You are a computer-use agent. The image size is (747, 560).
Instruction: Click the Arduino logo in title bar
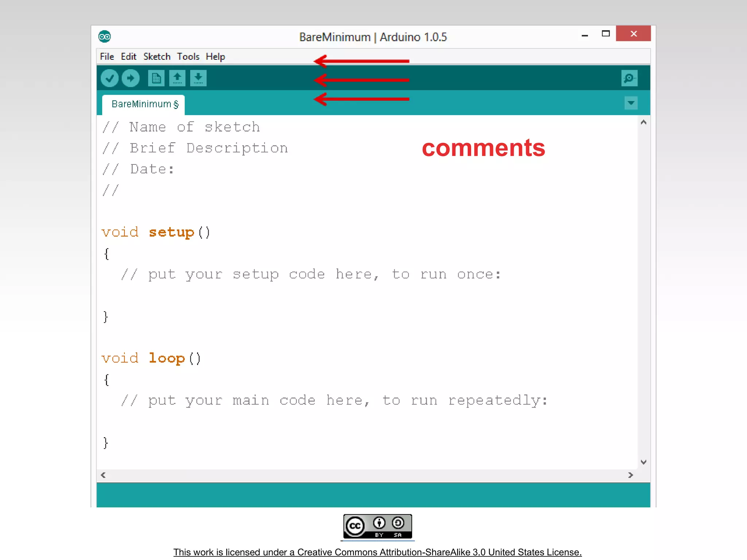pyautogui.click(x=105, y=36)
